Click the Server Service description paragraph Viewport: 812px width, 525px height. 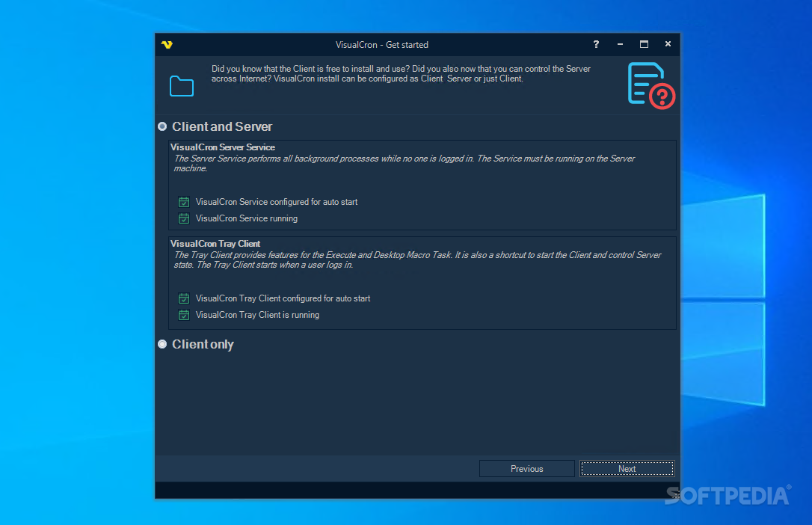click(405, 164)
